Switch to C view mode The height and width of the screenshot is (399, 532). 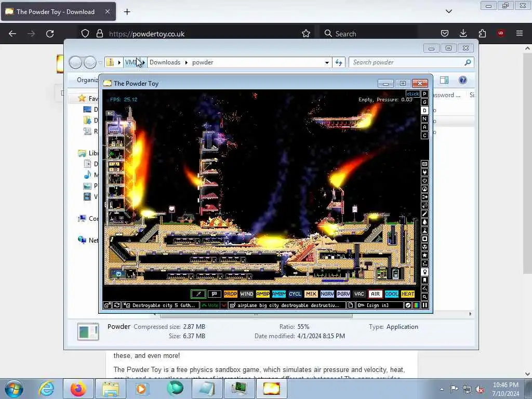(424, 136)
